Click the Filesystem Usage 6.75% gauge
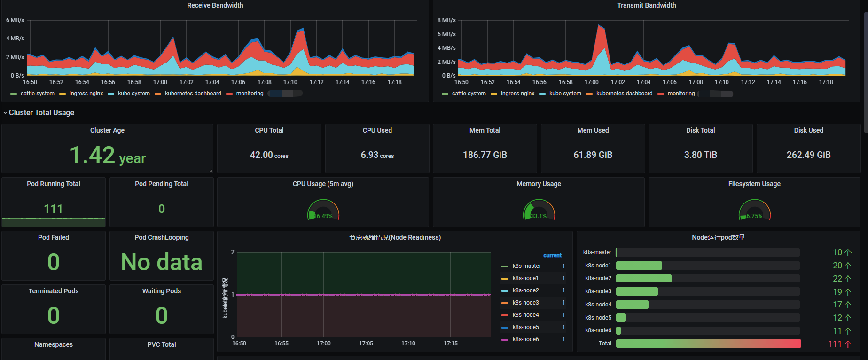868x360 pixels. 755,210
